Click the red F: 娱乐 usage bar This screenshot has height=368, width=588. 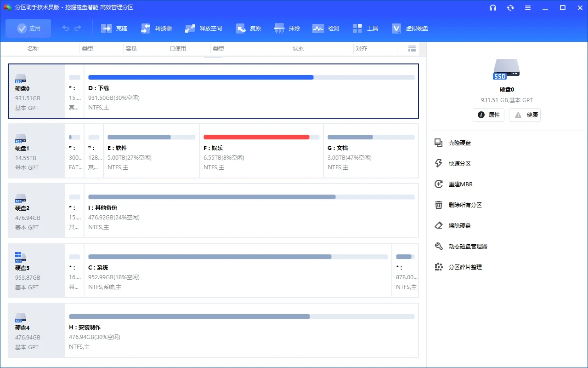pyautogui.click(x=256, y=137)
